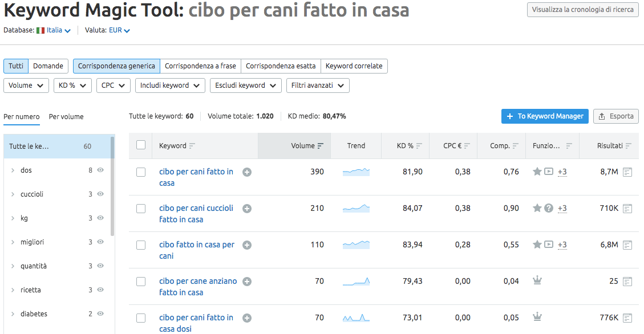Expand the 'diabetes' keyword group
The width and height of the screenshot is (644, 334).
[13, 314]
